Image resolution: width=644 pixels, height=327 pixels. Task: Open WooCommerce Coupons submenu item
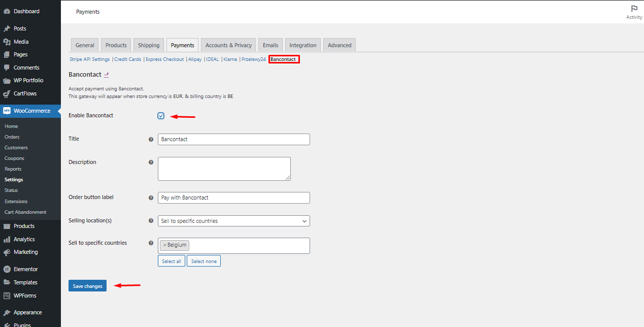point(14,158)
